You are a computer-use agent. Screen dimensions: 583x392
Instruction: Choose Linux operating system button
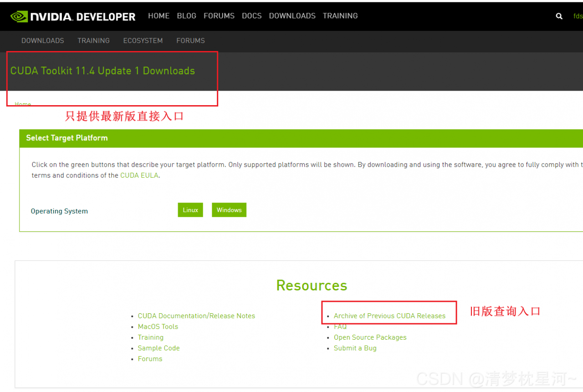click(x=190, y=210)
